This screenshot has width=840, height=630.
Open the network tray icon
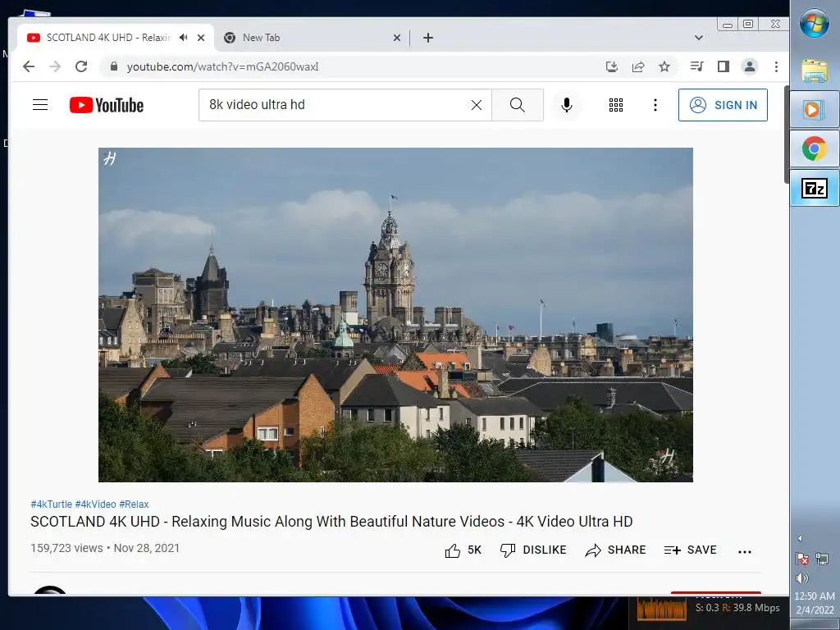[x=822, y=559]
